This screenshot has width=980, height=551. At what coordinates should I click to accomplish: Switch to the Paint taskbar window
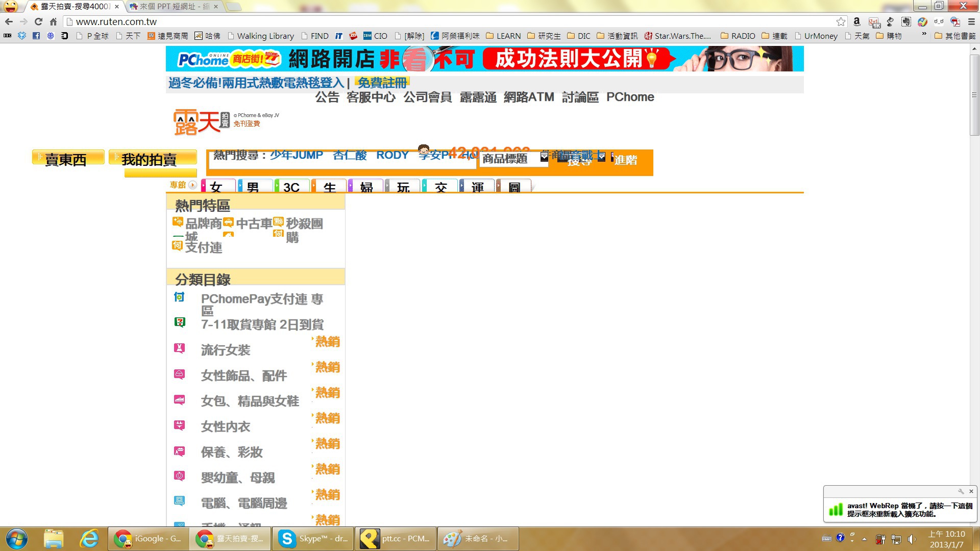click(478, 539)
